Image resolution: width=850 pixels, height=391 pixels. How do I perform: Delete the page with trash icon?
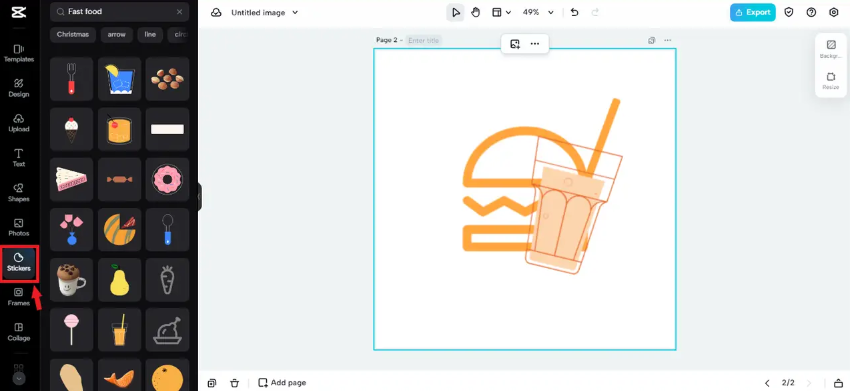tap(234, 383)
